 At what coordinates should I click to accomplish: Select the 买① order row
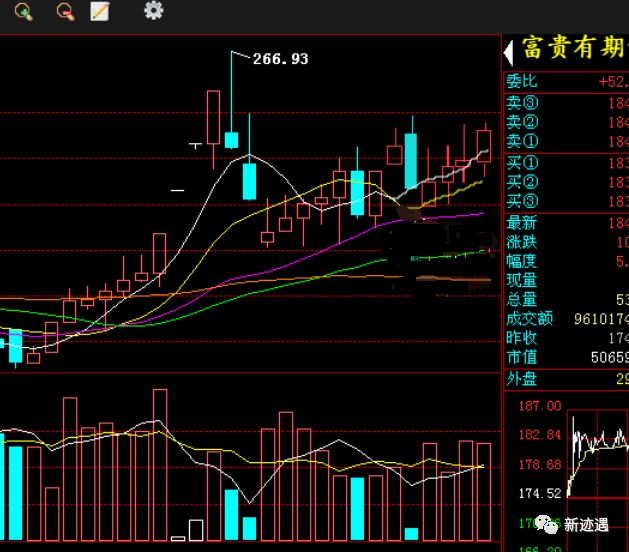pyautogui.click(x=566, y=163)
